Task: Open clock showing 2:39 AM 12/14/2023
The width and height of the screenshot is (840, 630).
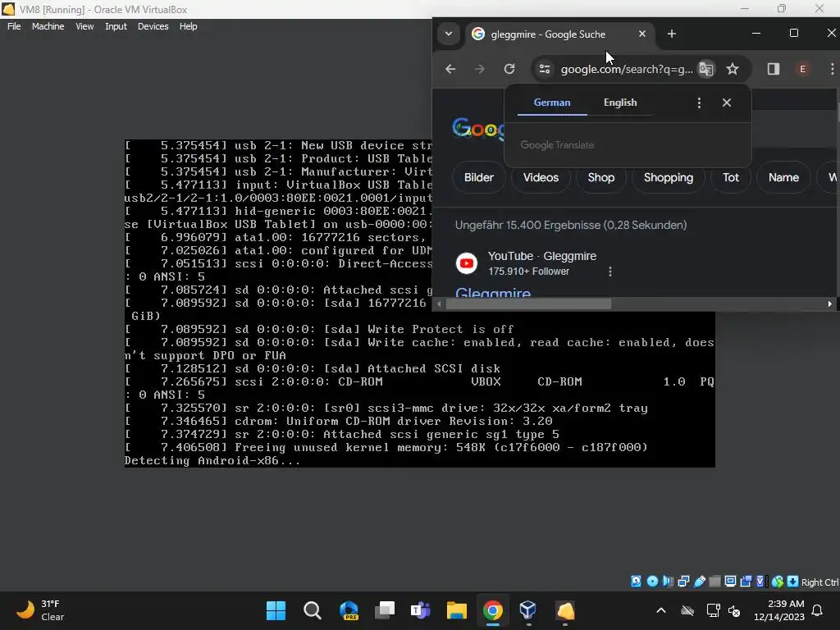Action: pos(779,610)
